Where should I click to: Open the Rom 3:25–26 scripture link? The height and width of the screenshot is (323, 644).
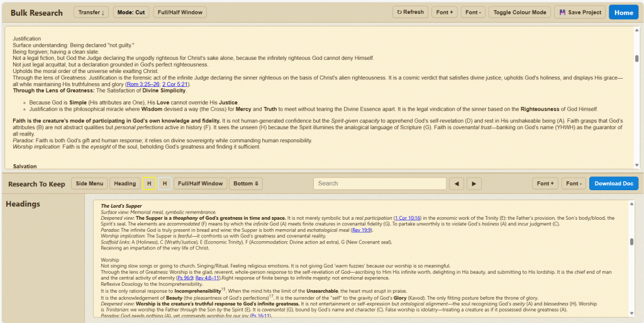[x=143, y=84]
